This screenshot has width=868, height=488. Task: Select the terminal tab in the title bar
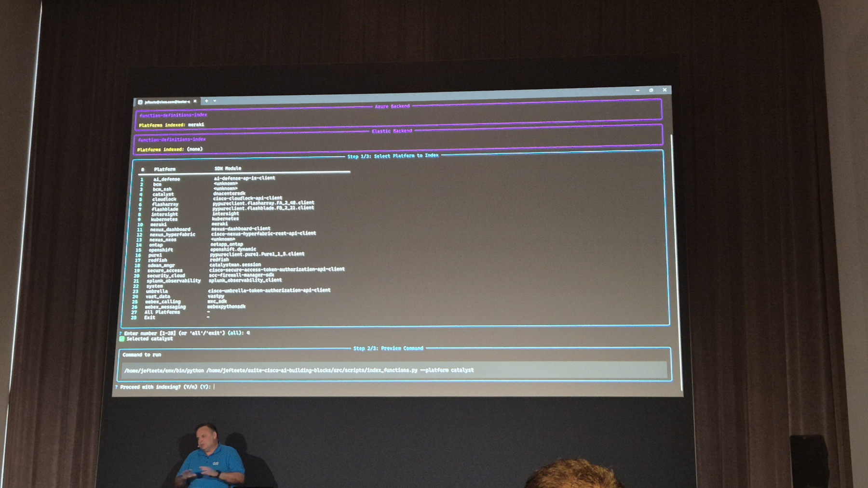click(167, 102)
